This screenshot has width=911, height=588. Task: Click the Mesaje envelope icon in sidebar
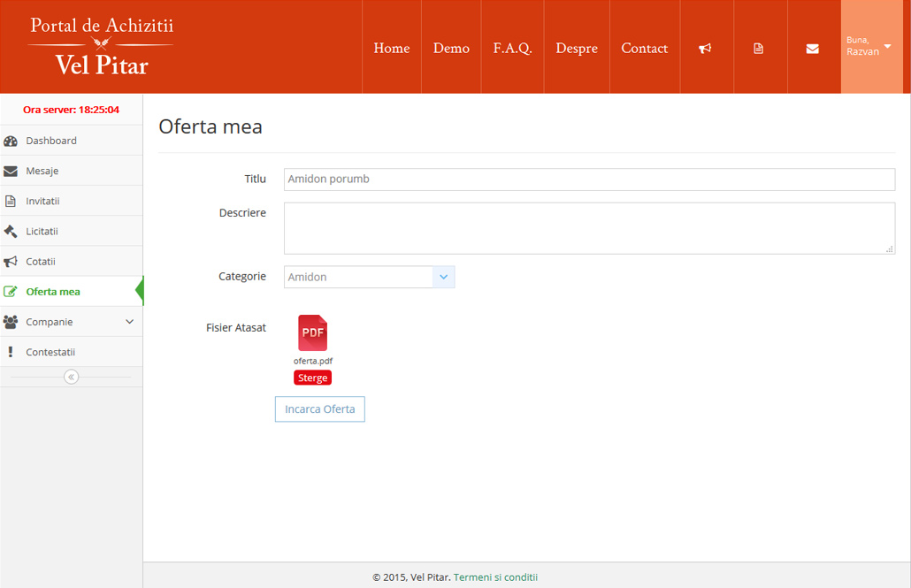(x=11, y=172)
